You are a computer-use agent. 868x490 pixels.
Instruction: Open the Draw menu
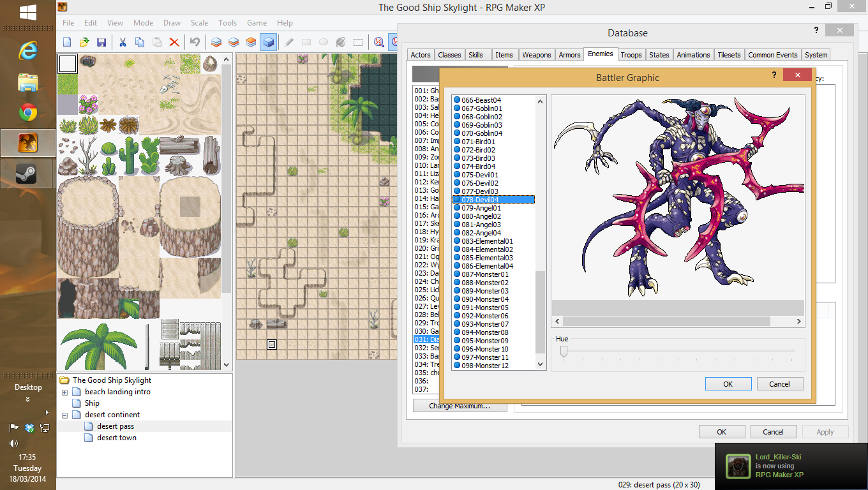(x=172, y=22)
